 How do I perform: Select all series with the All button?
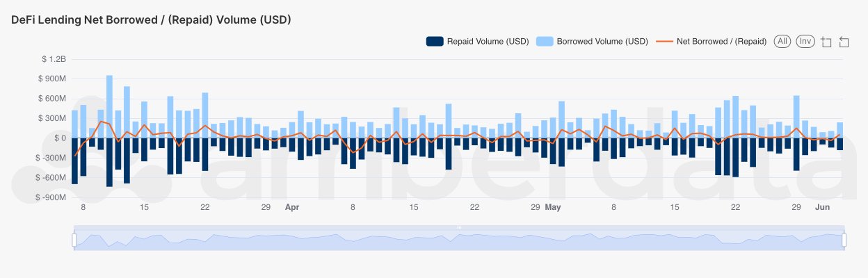[x=782, y=42]
